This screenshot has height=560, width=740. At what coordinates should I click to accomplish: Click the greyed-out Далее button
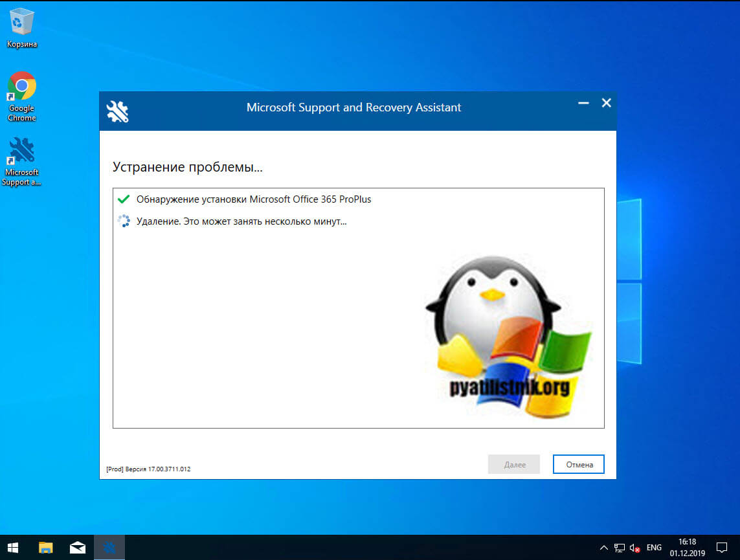click(513, 464)
